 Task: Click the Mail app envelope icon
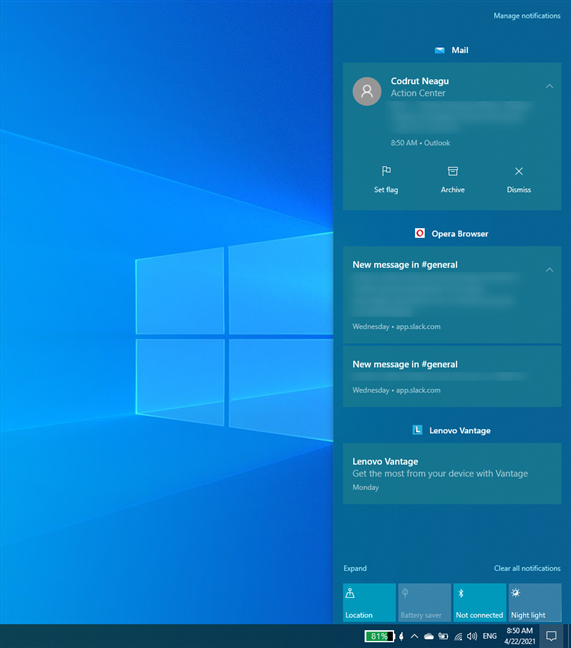[440, 50]
